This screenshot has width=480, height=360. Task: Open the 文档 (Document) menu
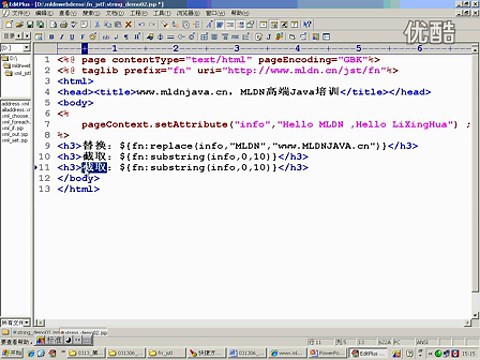115,13
